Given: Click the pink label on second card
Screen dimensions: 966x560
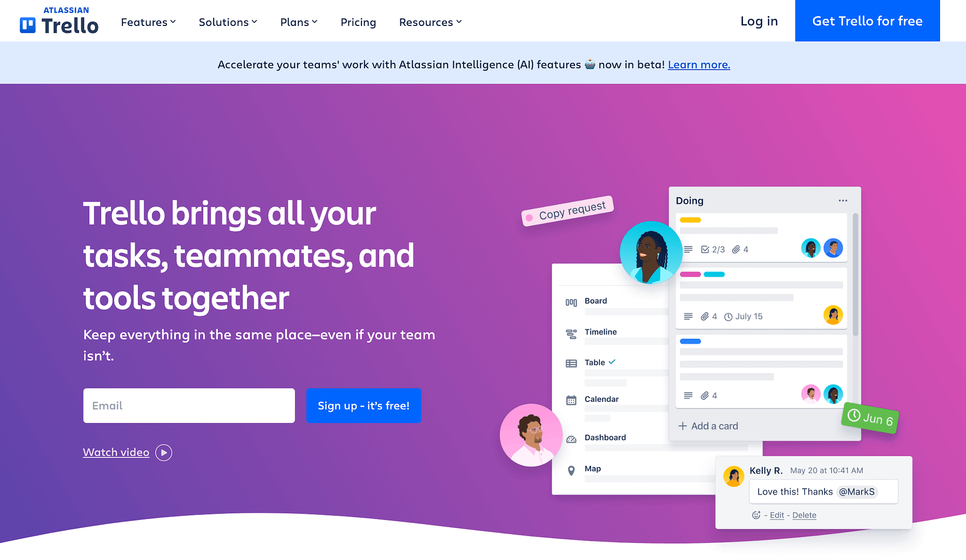Looking at the screenshot, I should (690, 274).
